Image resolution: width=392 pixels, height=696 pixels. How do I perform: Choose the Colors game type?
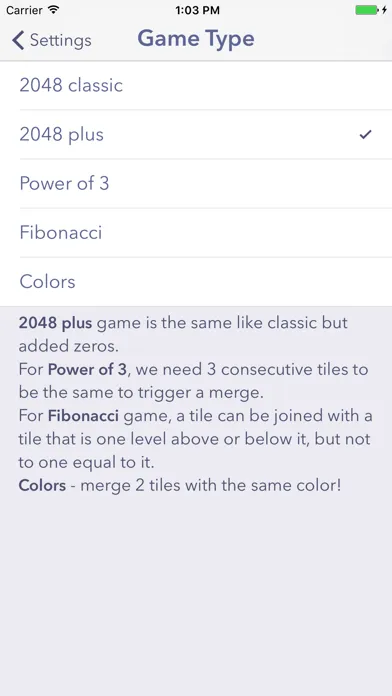click(x=196, y=281)
